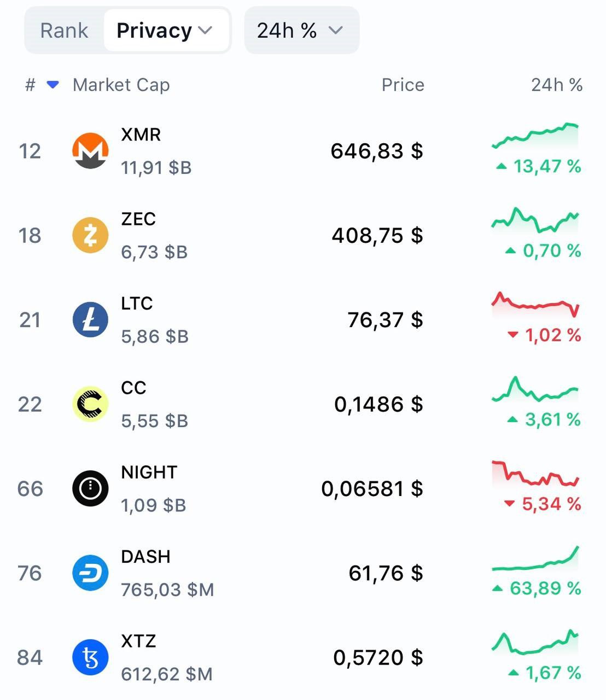The height and width of the screenshot is (700, 606).
Task: Click the # rank column header
Action: coord(31,85)
